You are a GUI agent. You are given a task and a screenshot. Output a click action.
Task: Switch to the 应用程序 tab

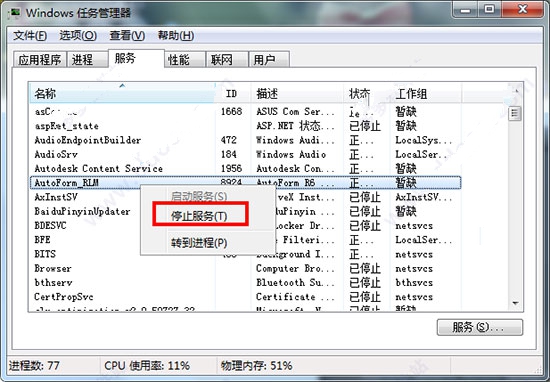pos(40,60)
